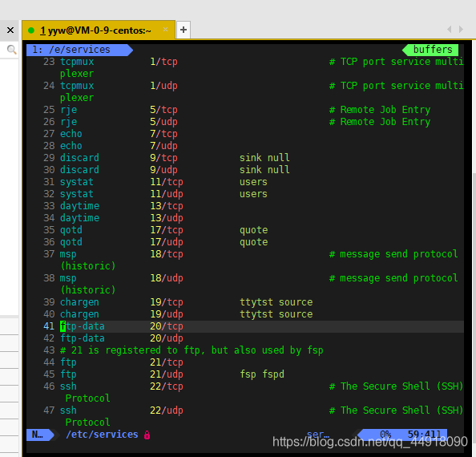476x457 pixels.
Task: Click ttytst source alias on line 40
Action: pos(276,314)
